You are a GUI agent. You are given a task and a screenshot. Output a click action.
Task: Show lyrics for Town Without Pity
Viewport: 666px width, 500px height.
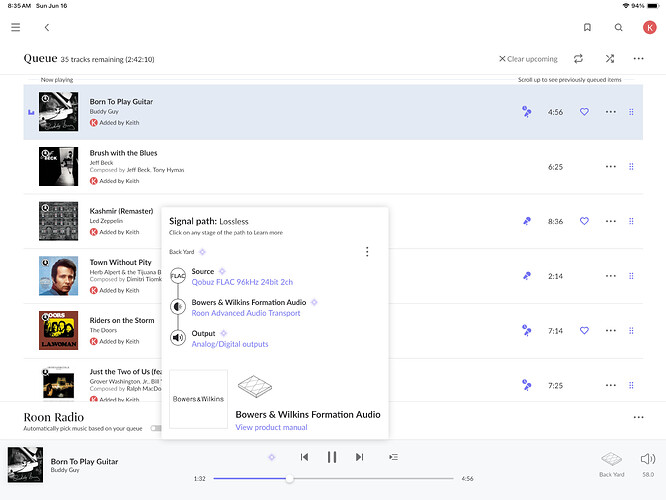pos(527,276)
